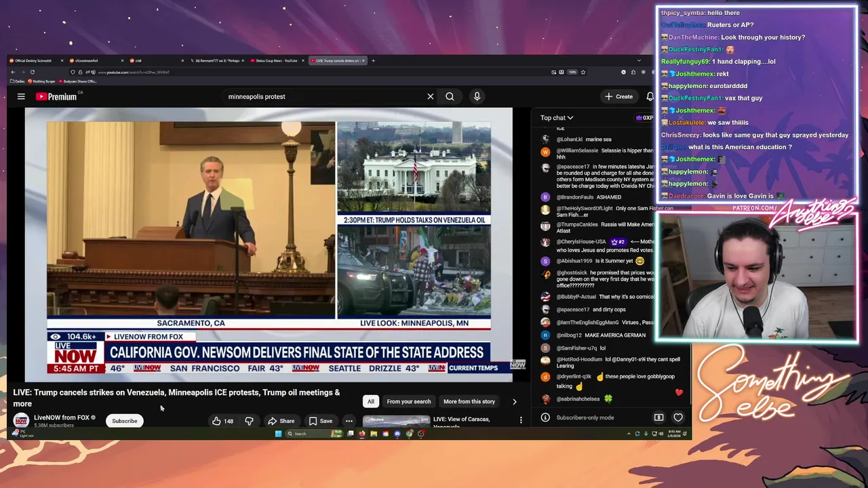The image size is (868, 488).
Task: Click the live video player
Action: (x=269, y=244)
